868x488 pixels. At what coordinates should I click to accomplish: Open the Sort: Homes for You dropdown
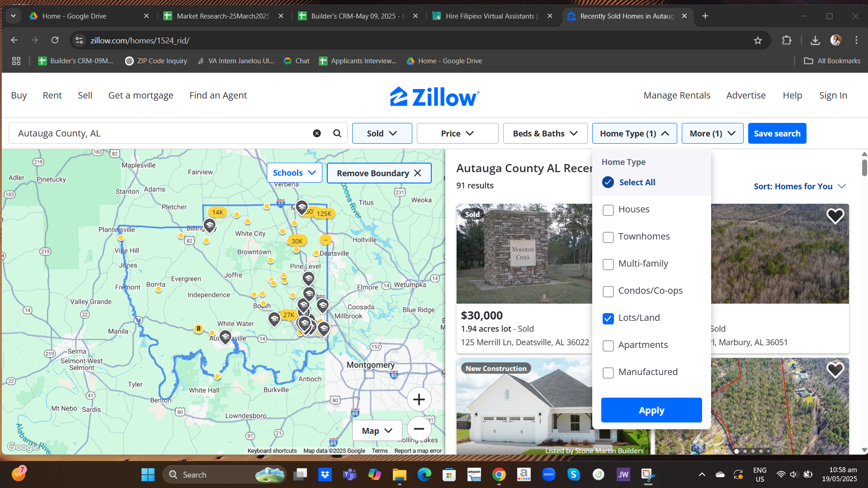pyautogui.click(x=799, y=186)
